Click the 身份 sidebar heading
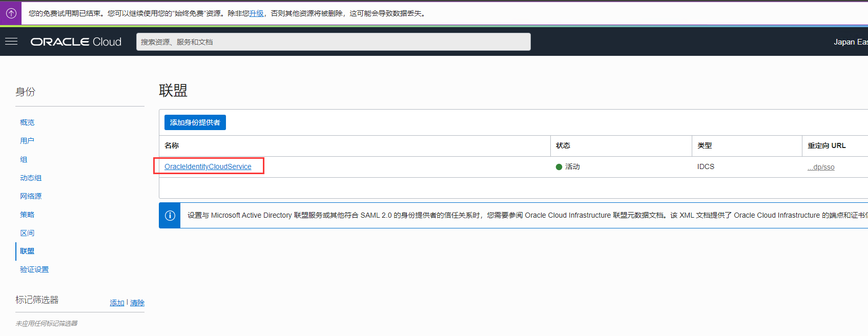Image resolution: width=868 pixels, height=336 pixels. (26, 92)
